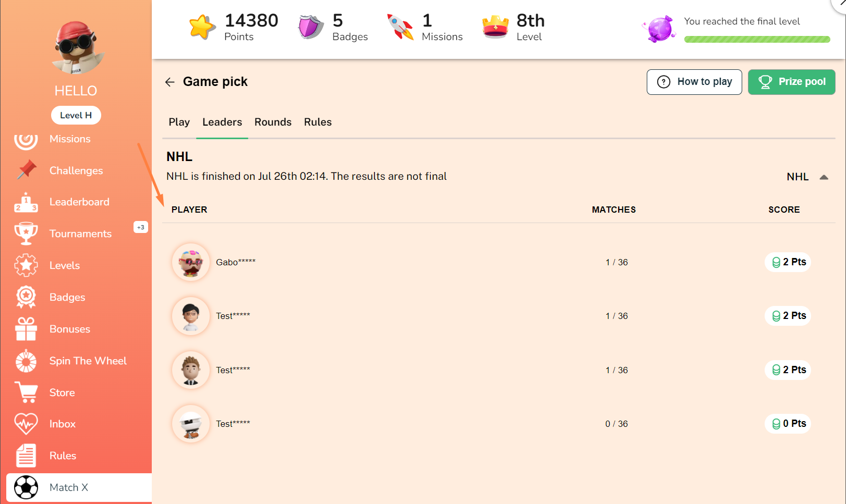Screen dimensions: 846x504
Task: Click the Level H badge
Action: tap(76, 115)
